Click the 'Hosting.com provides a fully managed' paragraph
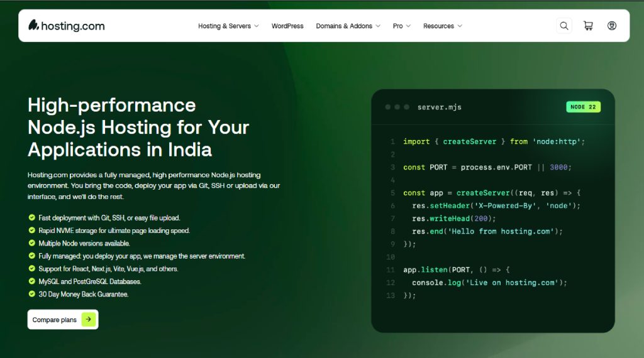Viewport: 644px width, 358px height. coord(153,186)
